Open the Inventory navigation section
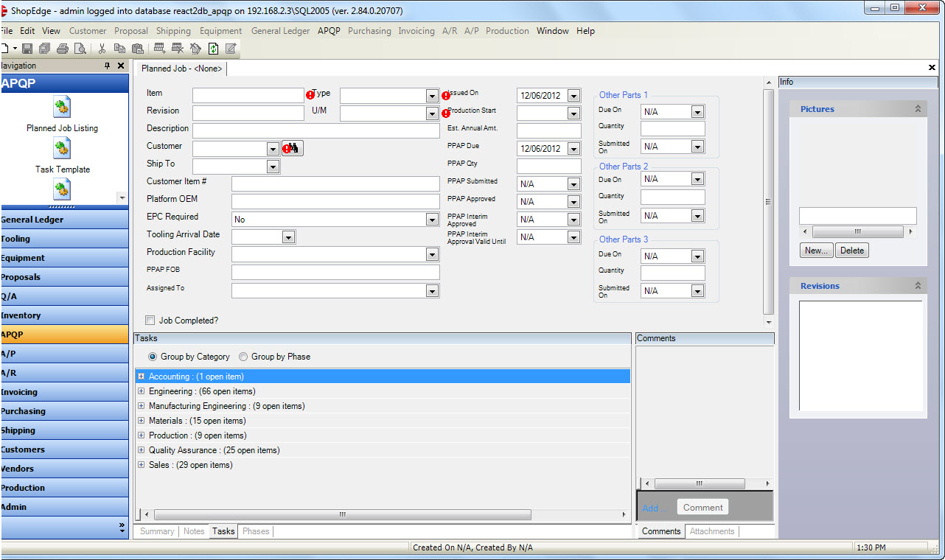945x560 pixels. tap(65, 315)
